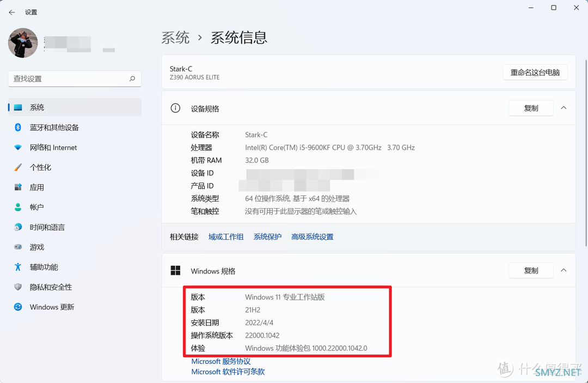
Task: Click the 32.0 GB RAM value
Action: pyautogui.click(x=257, y=160)
